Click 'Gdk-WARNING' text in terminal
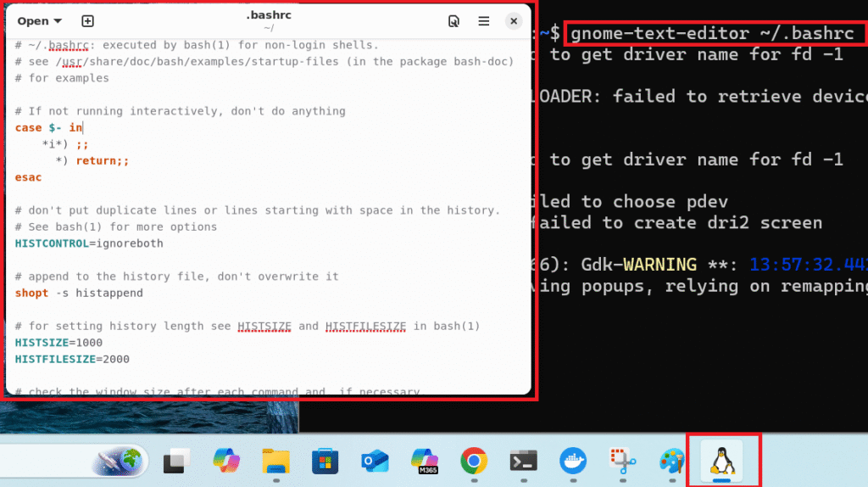 (638, 264)
